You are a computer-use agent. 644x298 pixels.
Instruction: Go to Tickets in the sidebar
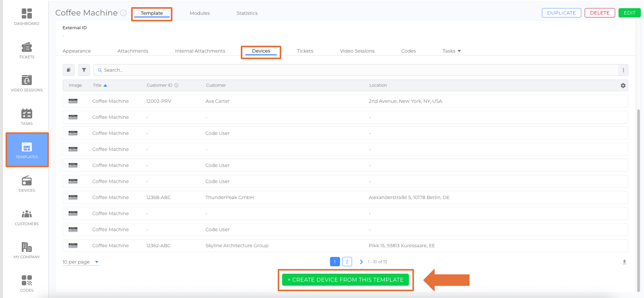point(27,50)
